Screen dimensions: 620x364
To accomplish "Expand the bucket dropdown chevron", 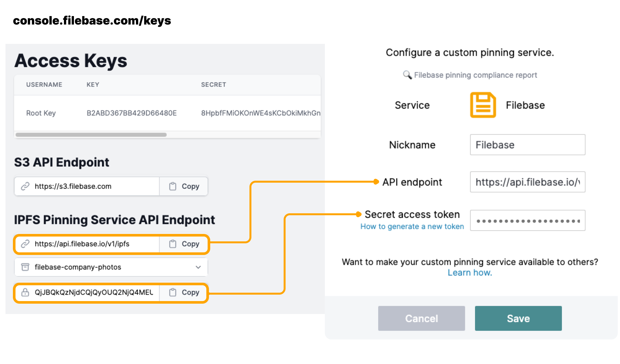I will pyautogui.click(x=198, y=267).
